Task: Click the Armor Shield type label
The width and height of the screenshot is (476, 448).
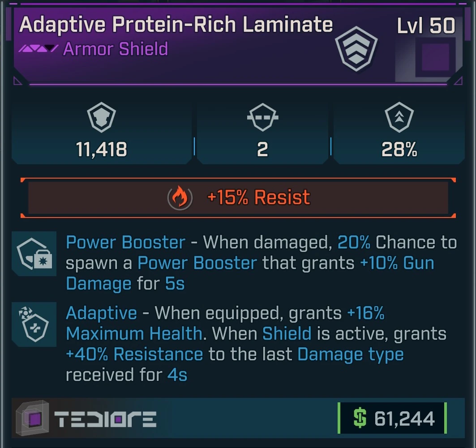Action: pyautogui.click(x=116, y=48)
